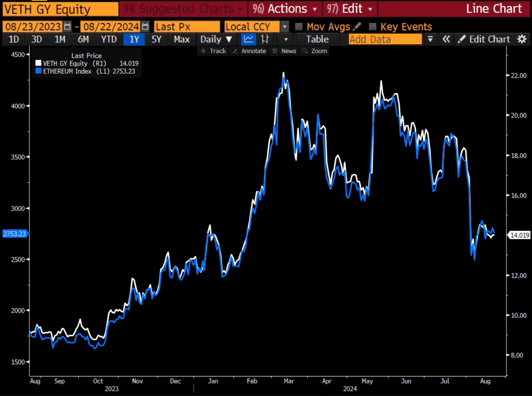
Task: Click the Mov Avgs pencil edit icon
Action: (x=357, y=27)
